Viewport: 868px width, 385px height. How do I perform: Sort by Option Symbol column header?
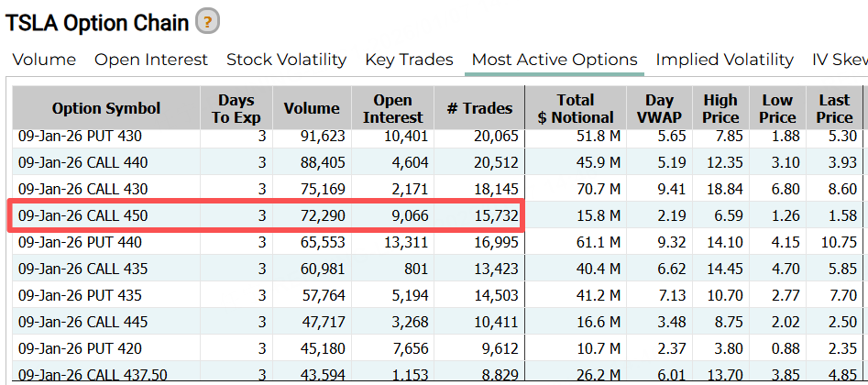(x=106, y=108)
